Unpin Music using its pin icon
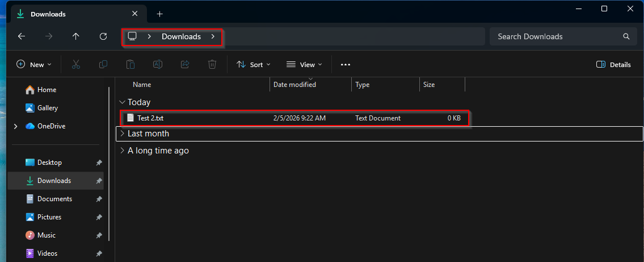Image resolution: width=644 pixels, height=262 pixels. [99, 235]
